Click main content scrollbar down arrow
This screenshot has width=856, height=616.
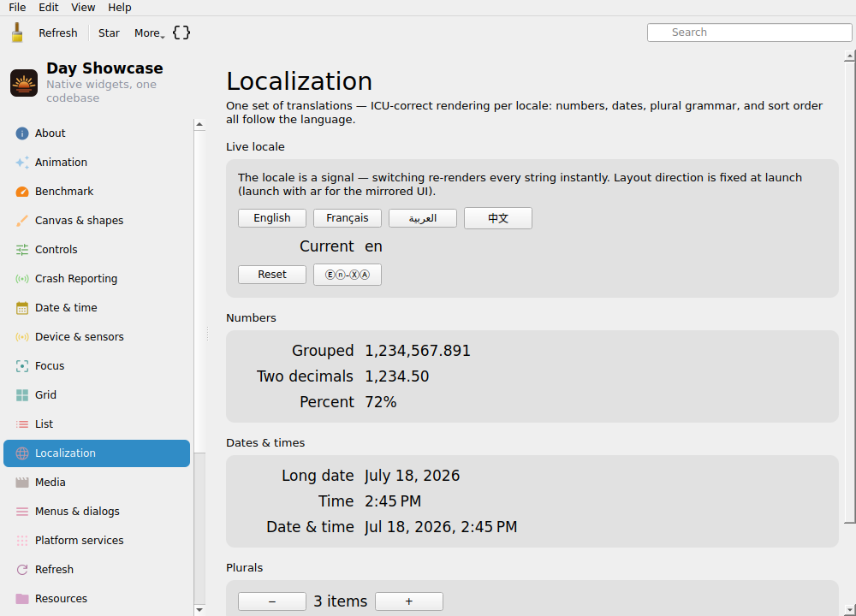tap(849, 610)
